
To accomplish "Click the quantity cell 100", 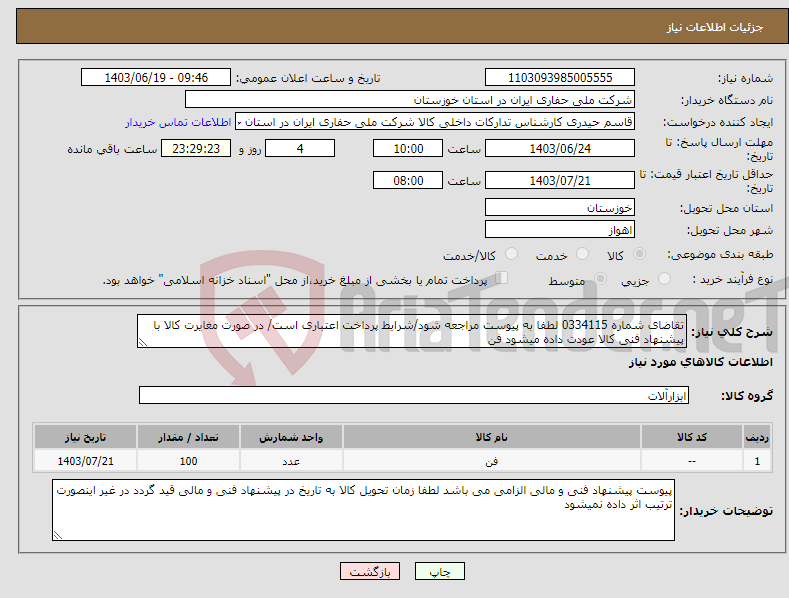I will [188, 461].
